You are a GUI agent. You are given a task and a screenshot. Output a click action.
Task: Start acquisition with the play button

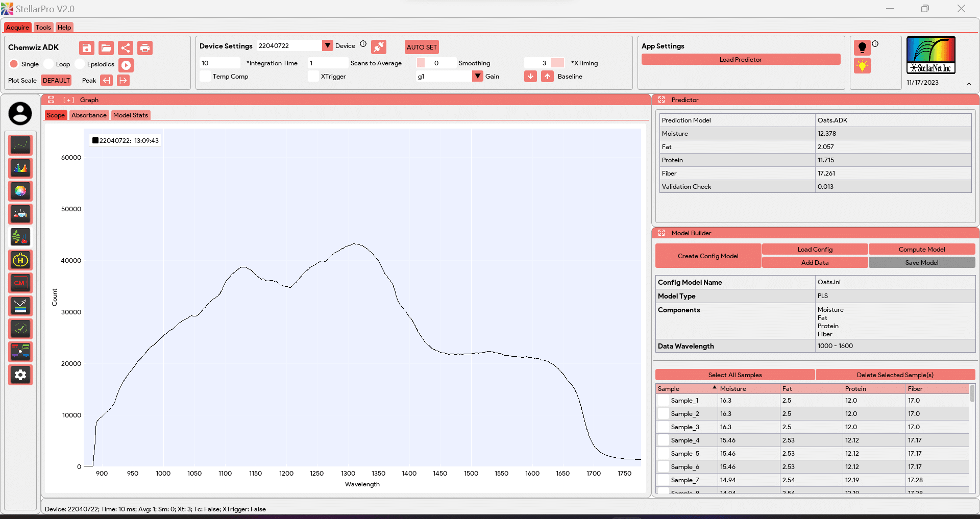pos(126,65)
